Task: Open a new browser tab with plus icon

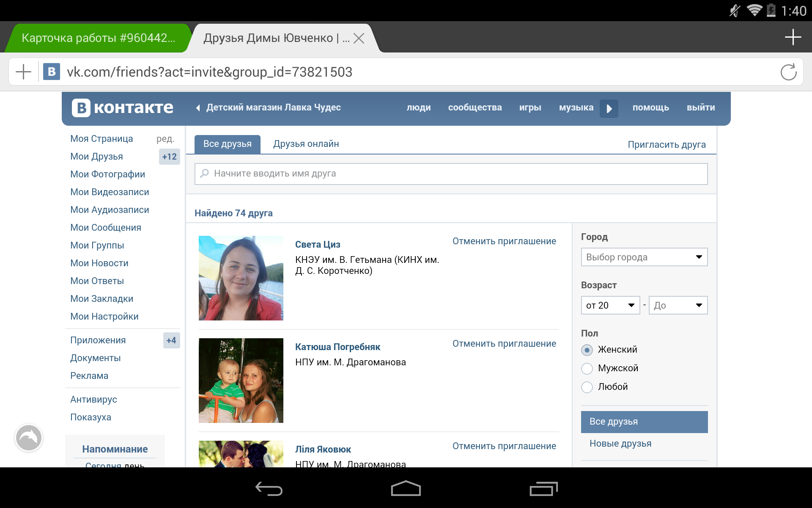Action: tap(793, 37)
